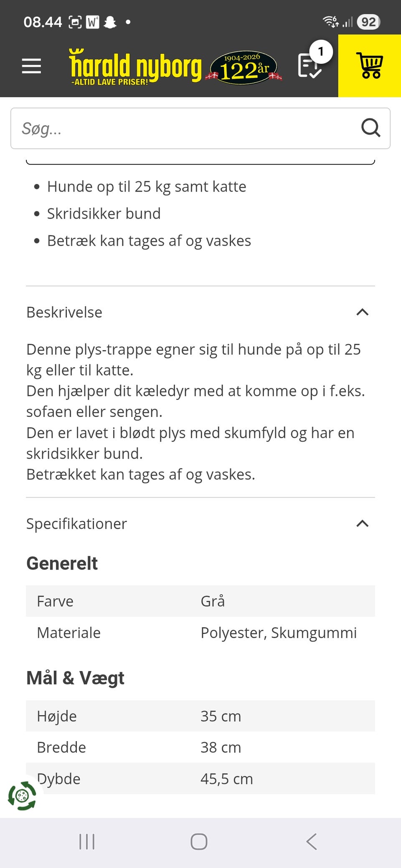This screenshot has width=401, height=868.
Task: Open the hamburger navigation menu
Action: (x=31, y=66)
